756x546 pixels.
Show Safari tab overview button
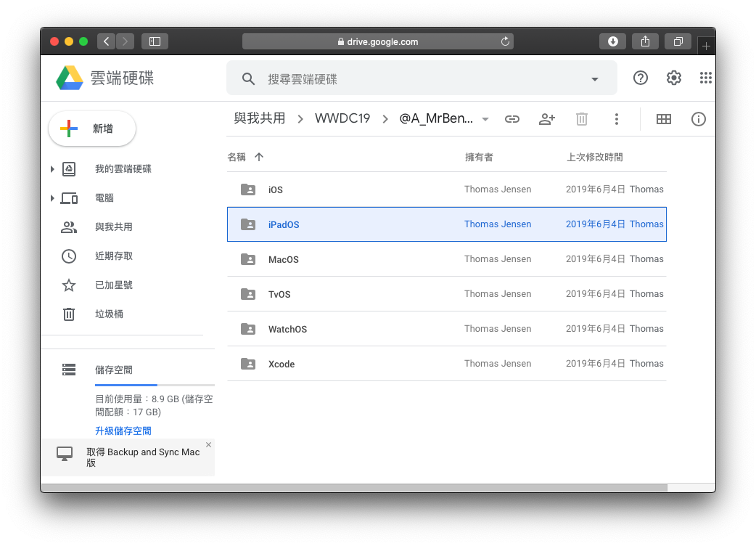[678, 41]
